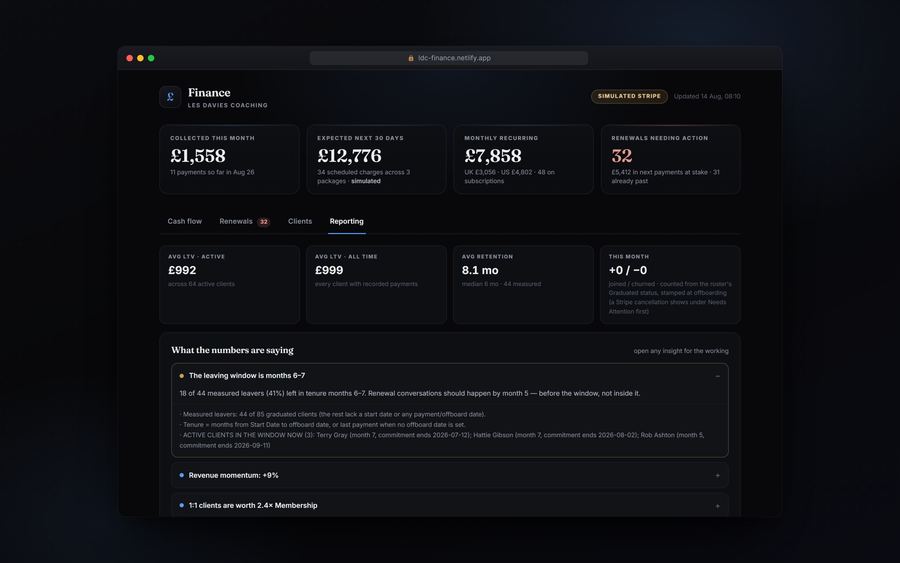Click the text 11 payments so far in Aug 26
This screenshot has height=563, width=900.
[x=212, y=172]
